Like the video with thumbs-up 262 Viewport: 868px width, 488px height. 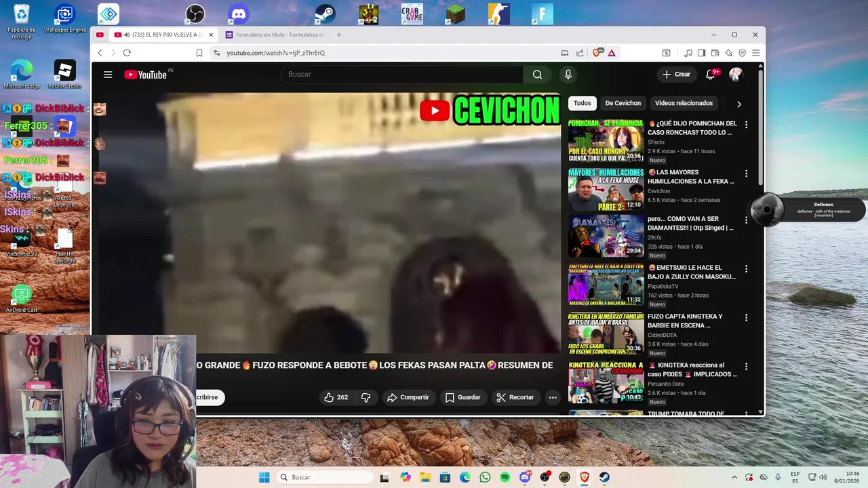336,397
